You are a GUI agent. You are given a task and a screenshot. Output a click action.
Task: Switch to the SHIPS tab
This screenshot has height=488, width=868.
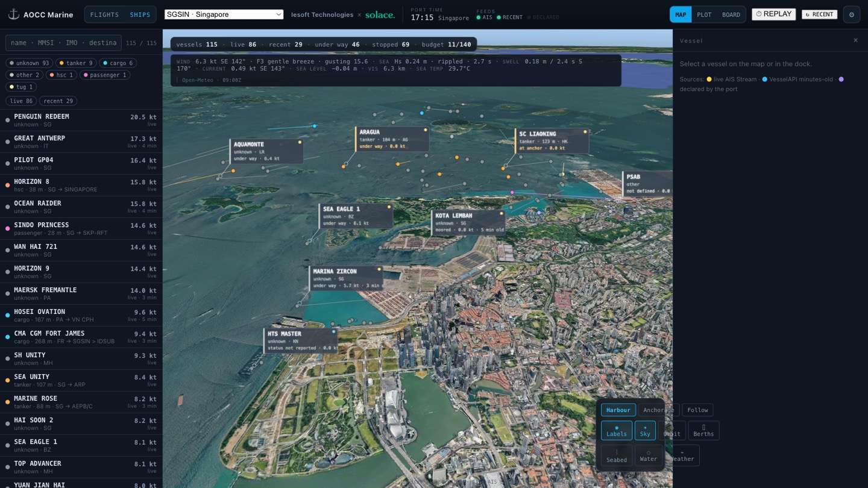tap(140, 14)
